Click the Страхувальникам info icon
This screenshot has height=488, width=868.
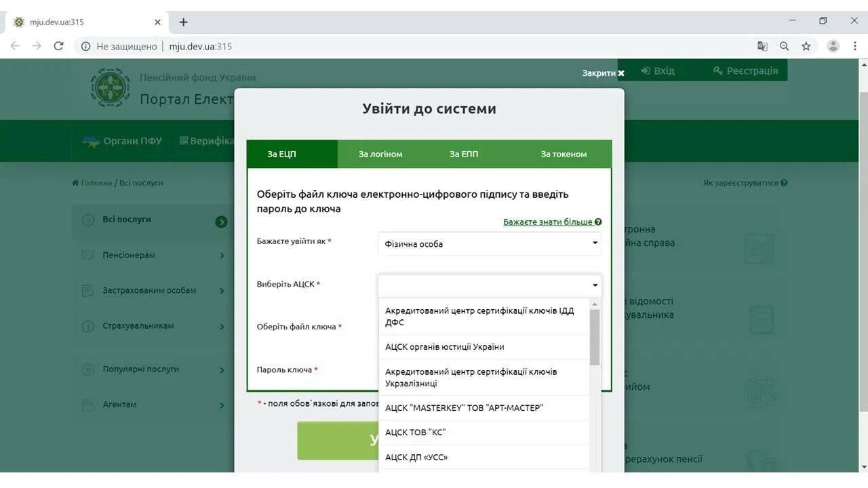[87, 326]
